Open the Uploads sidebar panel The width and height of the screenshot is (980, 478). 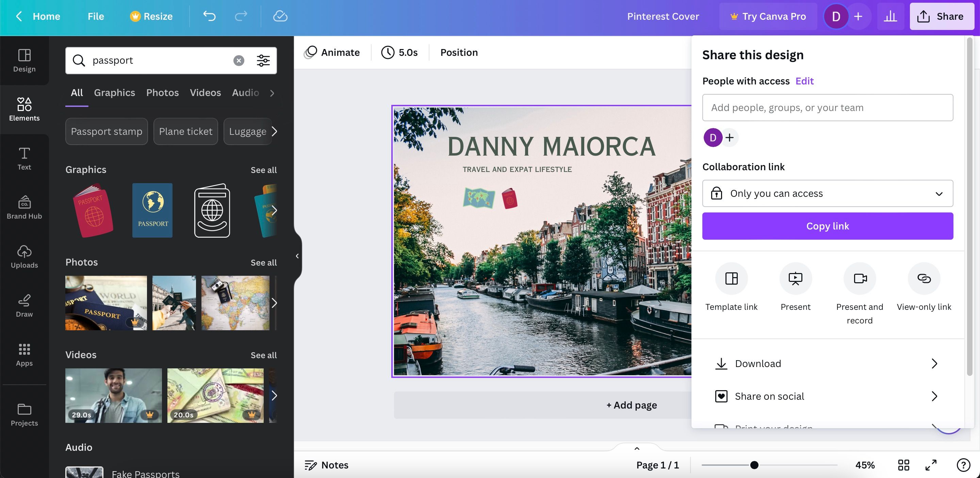click(24, 256)
